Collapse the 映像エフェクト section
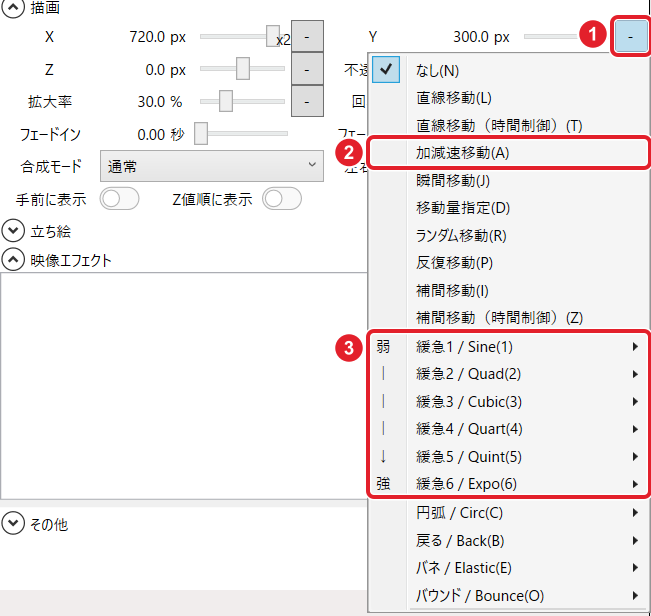The height and width of the screenshot is (616, 651). click(x=13, y=260)
